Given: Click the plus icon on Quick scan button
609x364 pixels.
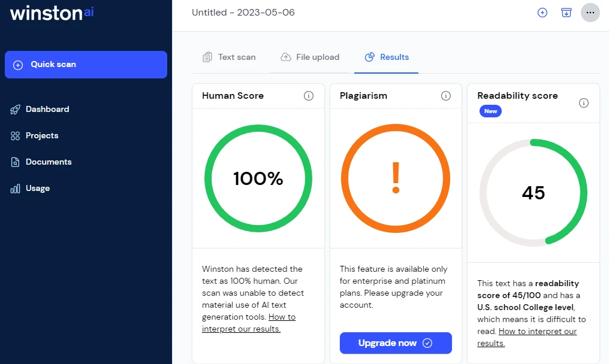Looking at the screenshot, I should [18, 65].
